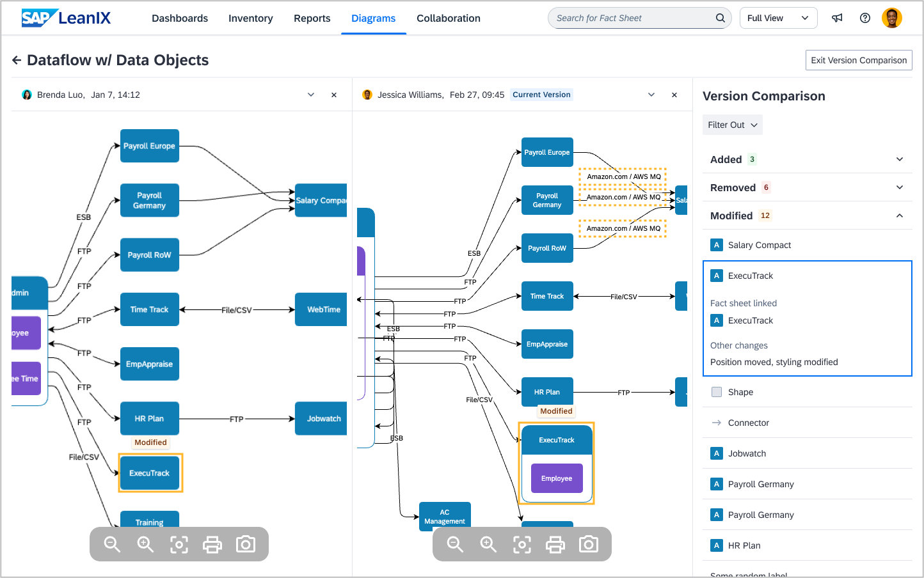The width and height of the screenshot is (924, 578).
Task: Close the Brenda Luo version pane
Action: point(334,95)
